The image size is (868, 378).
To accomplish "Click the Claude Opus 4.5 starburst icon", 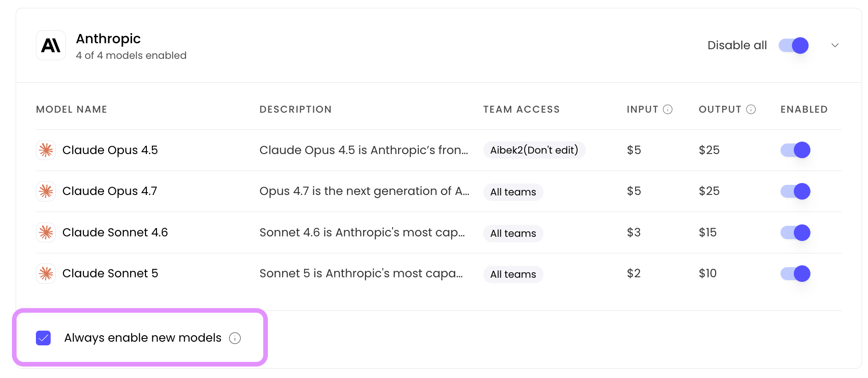I will (x=46, y=150).
